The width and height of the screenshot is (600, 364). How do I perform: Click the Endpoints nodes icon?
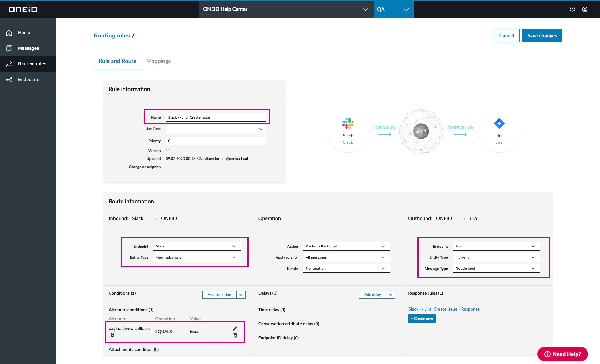[9, 79]
